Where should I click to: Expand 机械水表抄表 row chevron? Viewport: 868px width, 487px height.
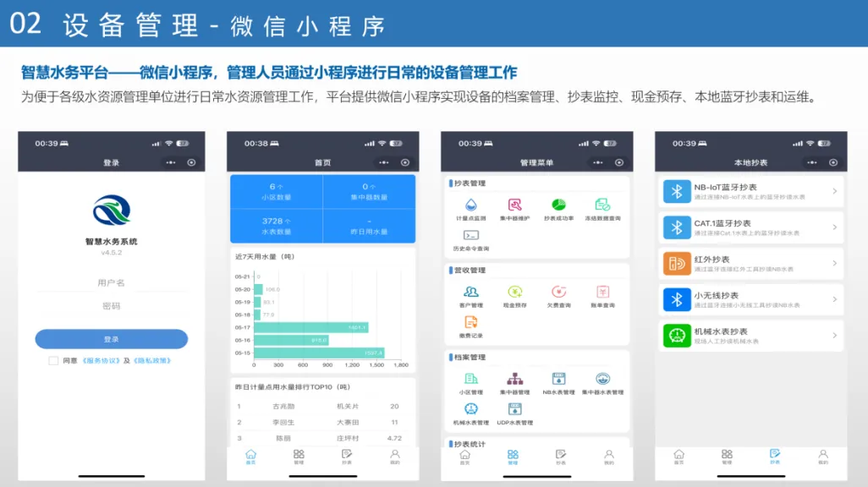click(x=835, y=336)
